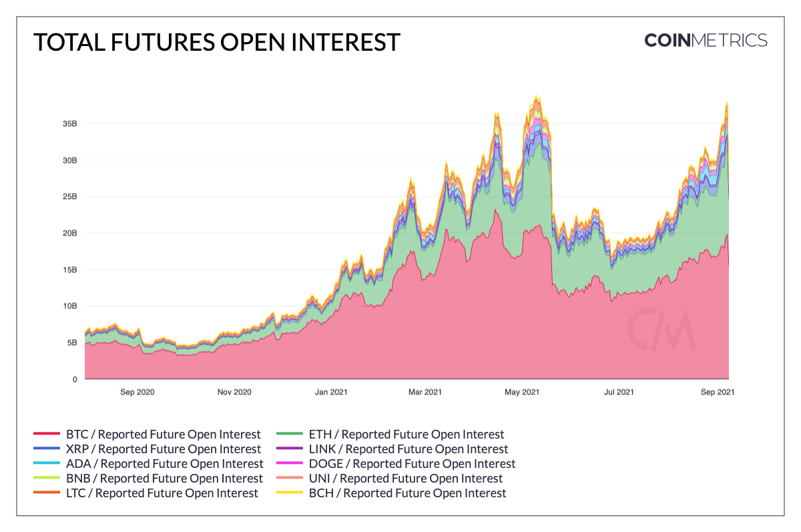
Task: Click the Jul 2021 x-axis label
Action: (619, 392)
